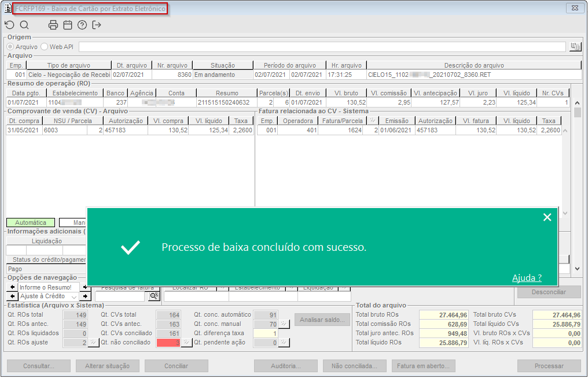Click the magnifier search toolbar icon
The height and width of the screenshot is (378, 588).
[24, 25]
